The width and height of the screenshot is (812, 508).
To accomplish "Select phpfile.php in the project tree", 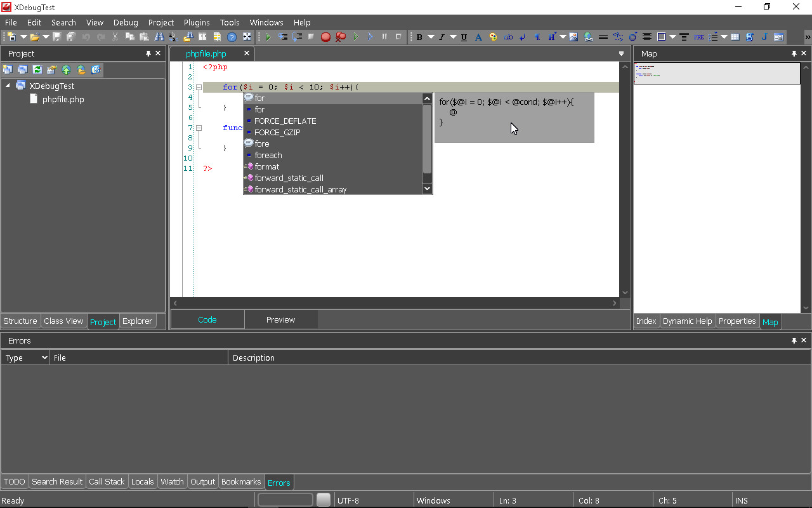I will pos(63,100).
